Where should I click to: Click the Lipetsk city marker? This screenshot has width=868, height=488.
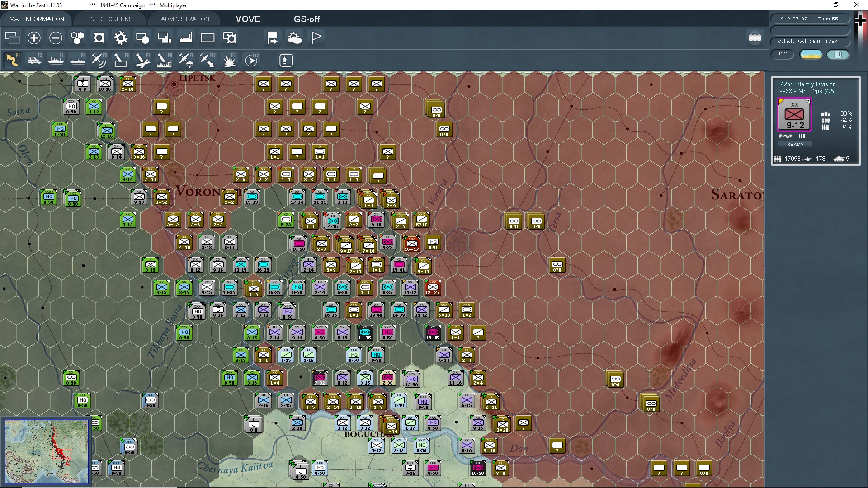coord(175,84)
